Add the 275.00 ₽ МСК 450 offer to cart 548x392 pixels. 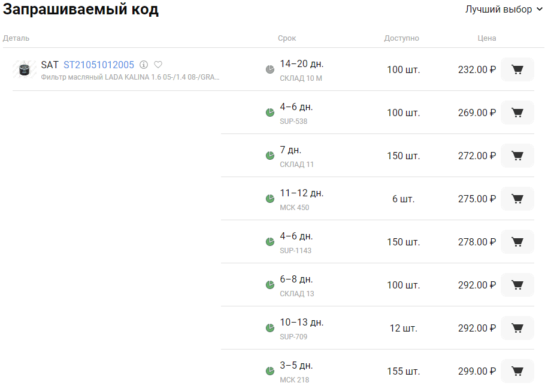(517, 199)
